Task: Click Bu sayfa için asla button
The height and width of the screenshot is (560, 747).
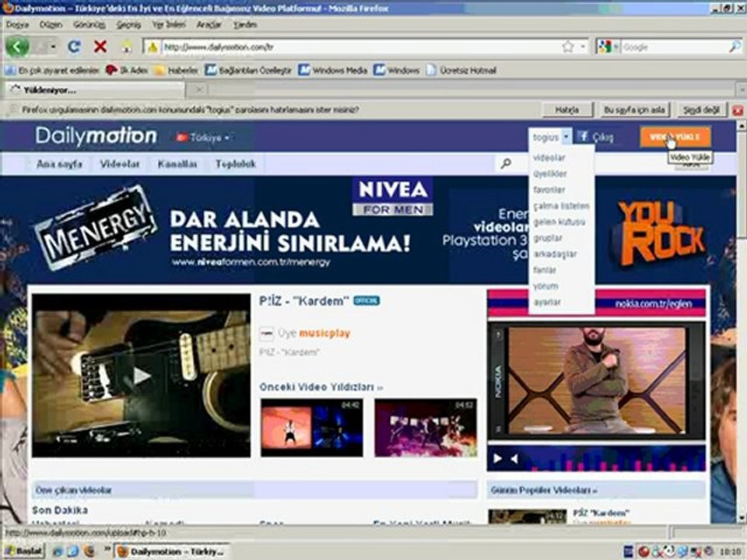Action: point(634,110)
